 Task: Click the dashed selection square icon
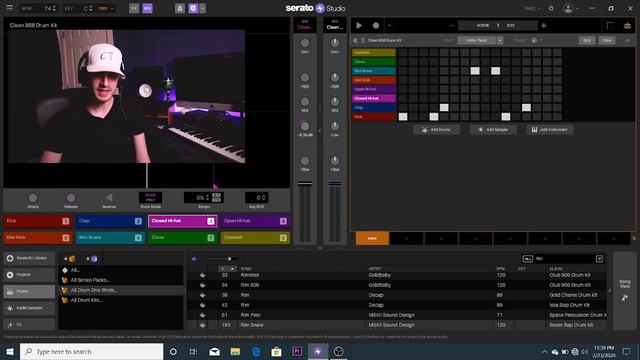pos(610,25)
